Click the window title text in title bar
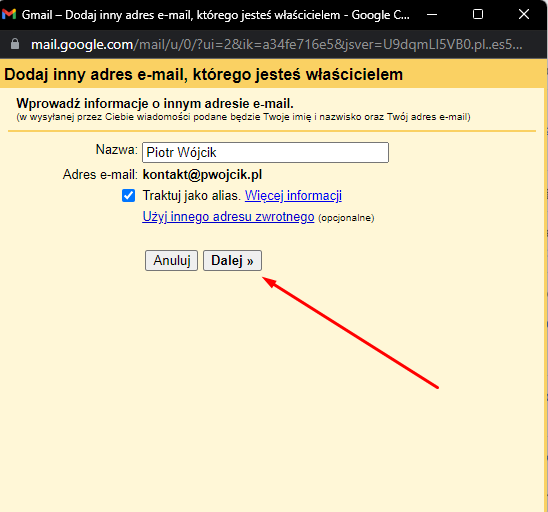 pyautogui.click(x=216, y=15)
